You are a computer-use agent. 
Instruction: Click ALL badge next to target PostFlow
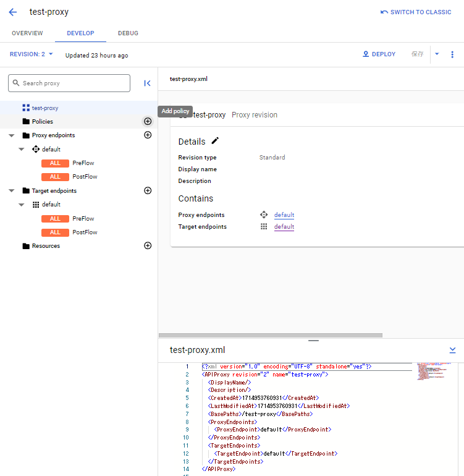coord(55,232)
